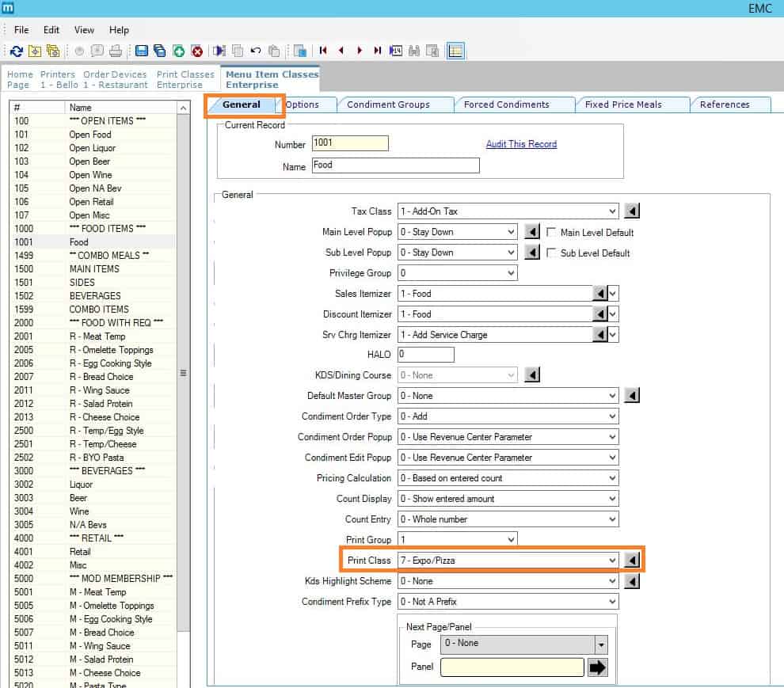Click the Save floppy disk icon
Image resolution: width=784 pixels, height=688 pixels.
[142, 51]
